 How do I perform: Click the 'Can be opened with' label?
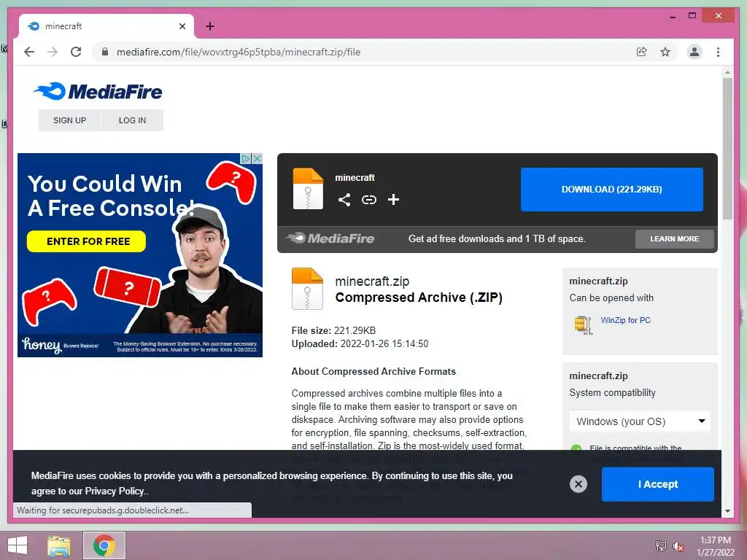point(611,298)
